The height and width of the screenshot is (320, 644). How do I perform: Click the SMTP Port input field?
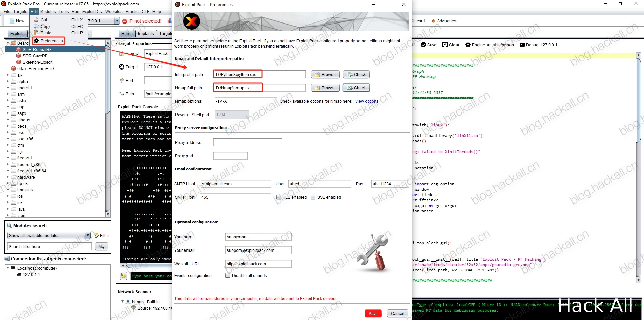pos(235,197)
